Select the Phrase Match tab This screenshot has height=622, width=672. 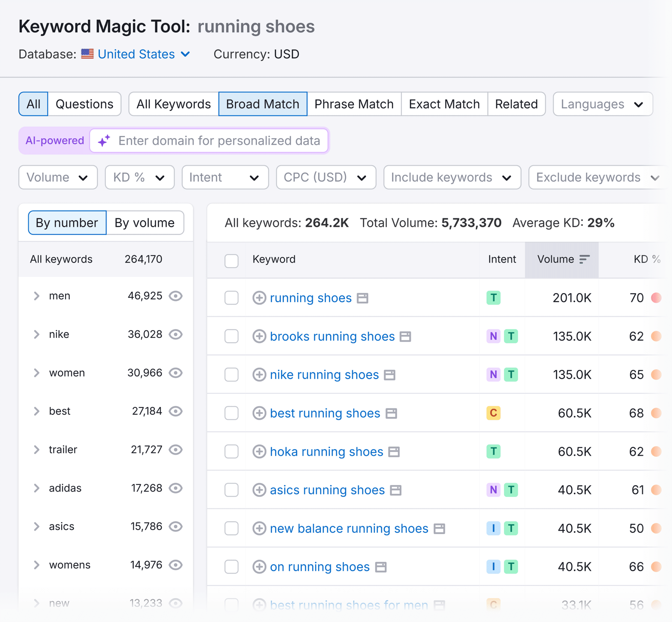click(354, 104)
